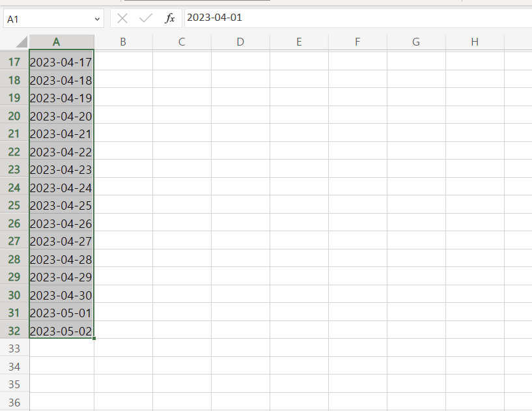
Task: Click the cell containing 2023-04-29
Action: (61, 276)
